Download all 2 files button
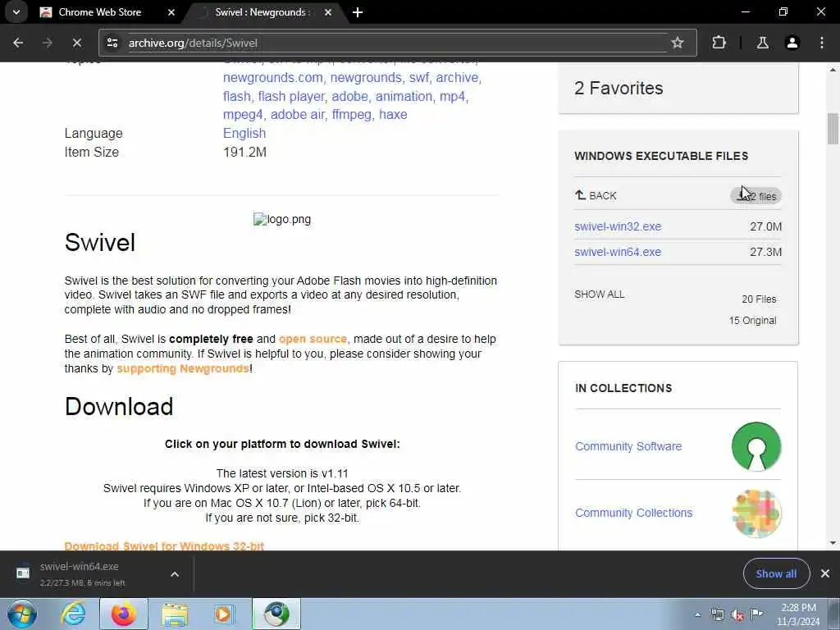Screen dimensions: 840x630 (x=756, y=196)
